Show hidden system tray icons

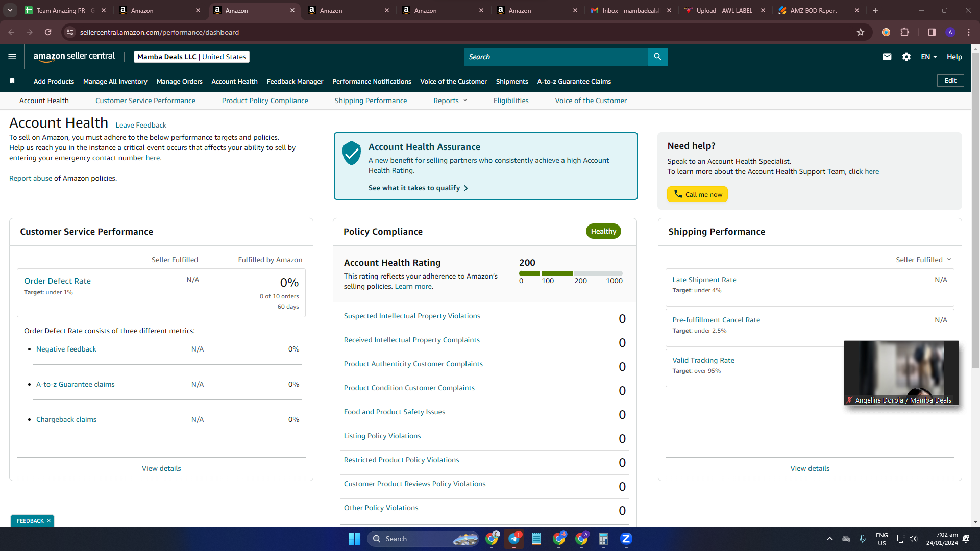click(830, 539)
